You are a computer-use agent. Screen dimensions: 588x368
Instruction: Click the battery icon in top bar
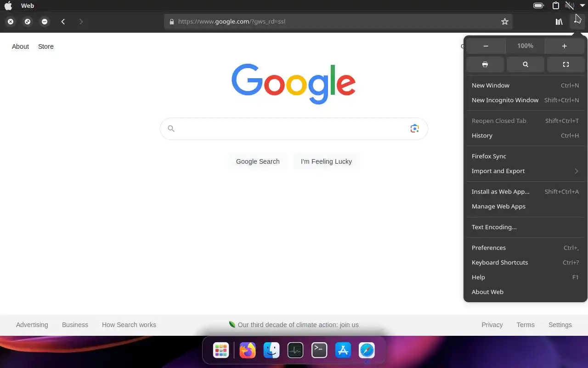tap(538, 6)
